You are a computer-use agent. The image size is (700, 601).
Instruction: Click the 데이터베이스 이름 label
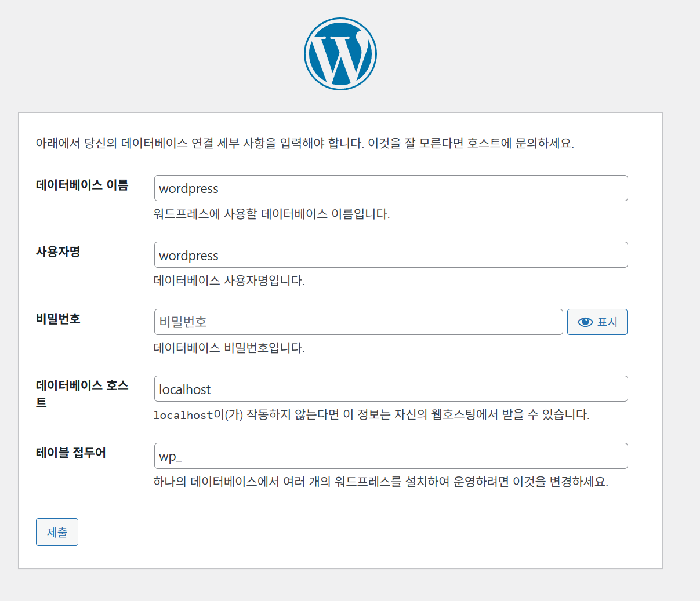(82, 185)
